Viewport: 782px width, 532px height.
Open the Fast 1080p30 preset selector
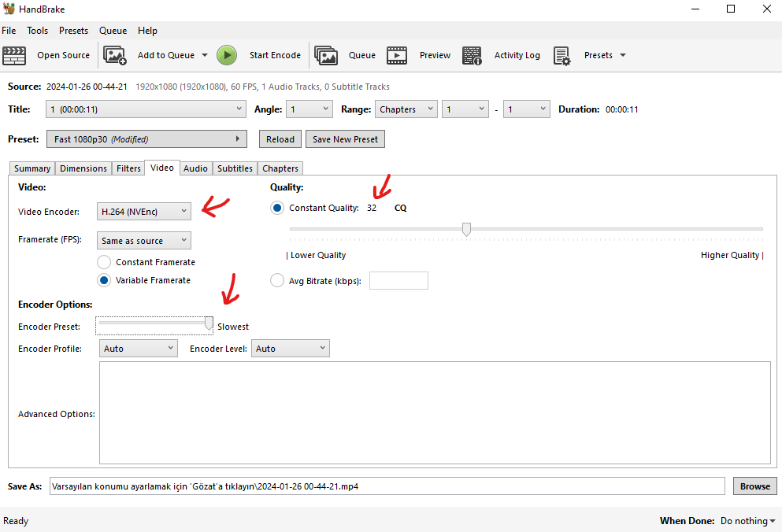(146, 139)
